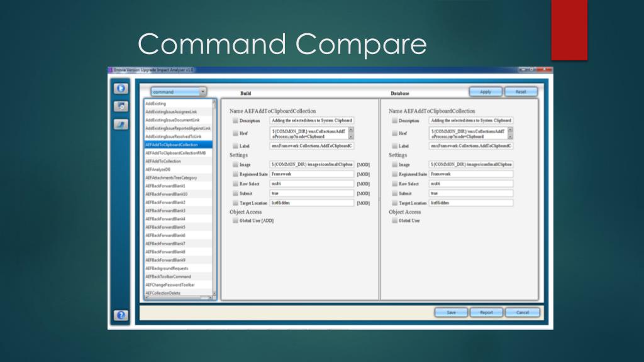The image size is (644, 362).
Task: Click the Cancel button
Action: pyautogui.click(x=523, y=312)
